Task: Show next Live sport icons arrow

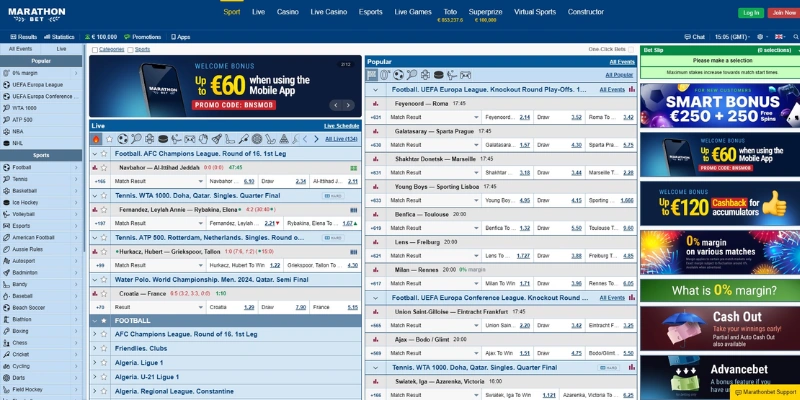Action: tap(316, 139)
